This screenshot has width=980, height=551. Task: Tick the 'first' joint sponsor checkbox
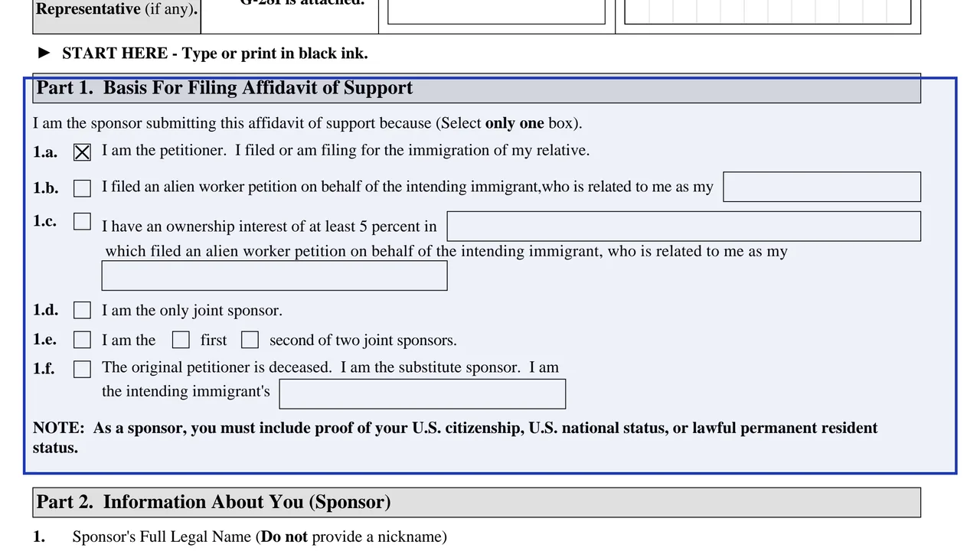click(x=181, y=340)
